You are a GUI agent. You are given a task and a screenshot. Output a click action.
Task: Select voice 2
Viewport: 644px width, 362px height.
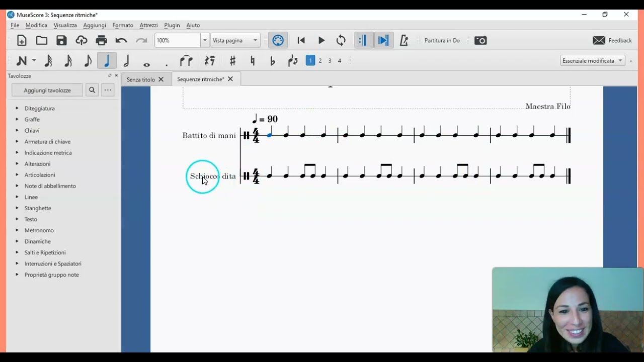tap(320, 60)
